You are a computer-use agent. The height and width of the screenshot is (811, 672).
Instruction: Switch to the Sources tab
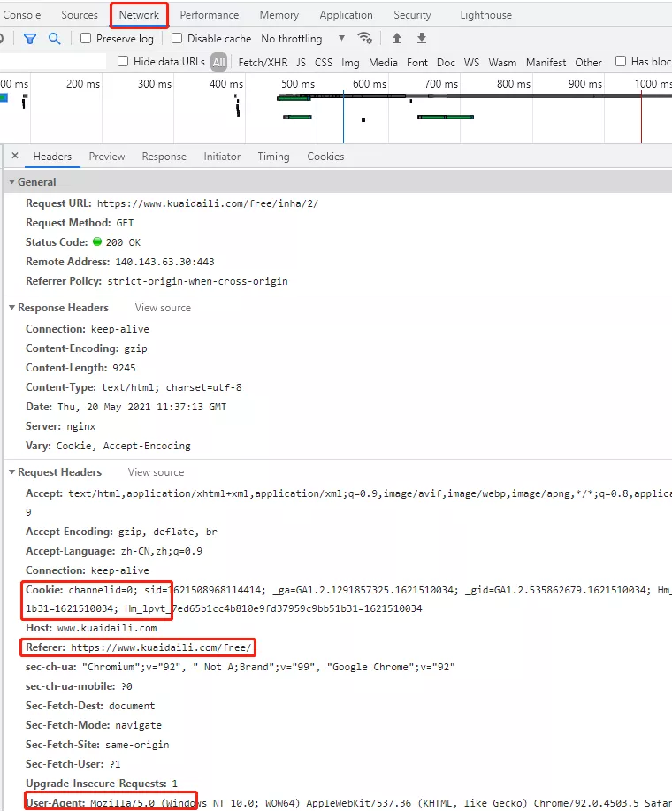point(79,15)
